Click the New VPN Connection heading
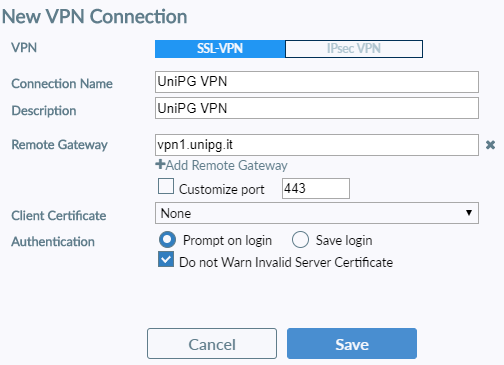Screen dimensions: 504x365 click(x=95, y=16)
